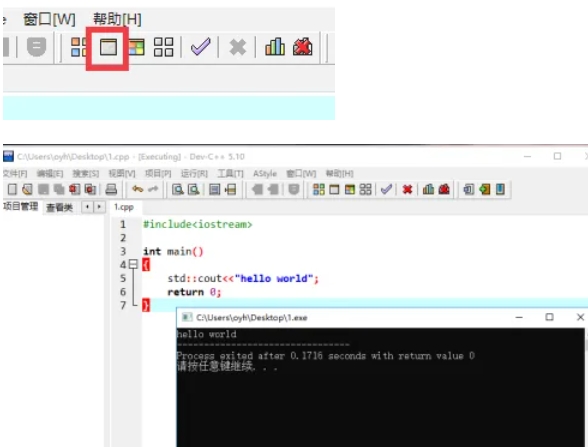Open 帮助[H] menu in the Dev-C++ window
This screenshot has width=588, height=447.
pyautogui.click(x=339, y=174)
